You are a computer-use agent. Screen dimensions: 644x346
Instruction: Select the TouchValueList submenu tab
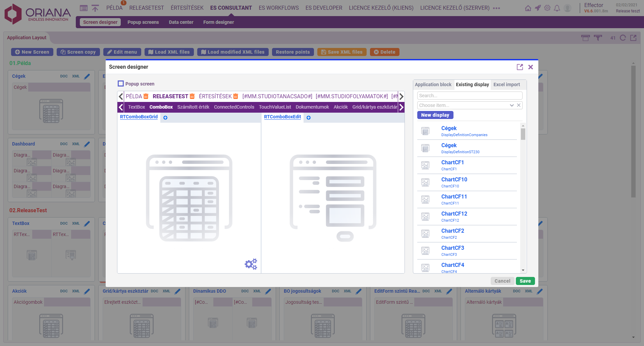(x=275, y=107)
